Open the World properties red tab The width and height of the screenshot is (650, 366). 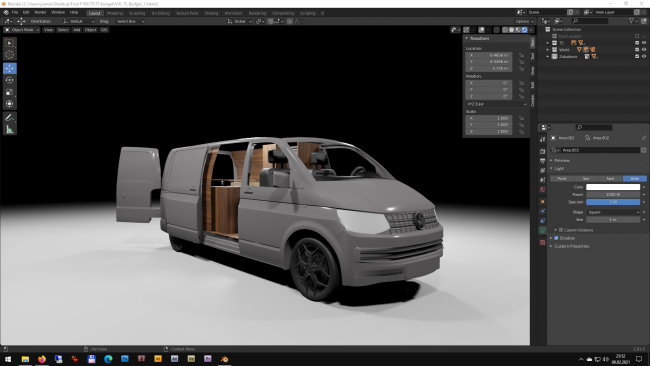pyautogui.click(x=543, y=189)
